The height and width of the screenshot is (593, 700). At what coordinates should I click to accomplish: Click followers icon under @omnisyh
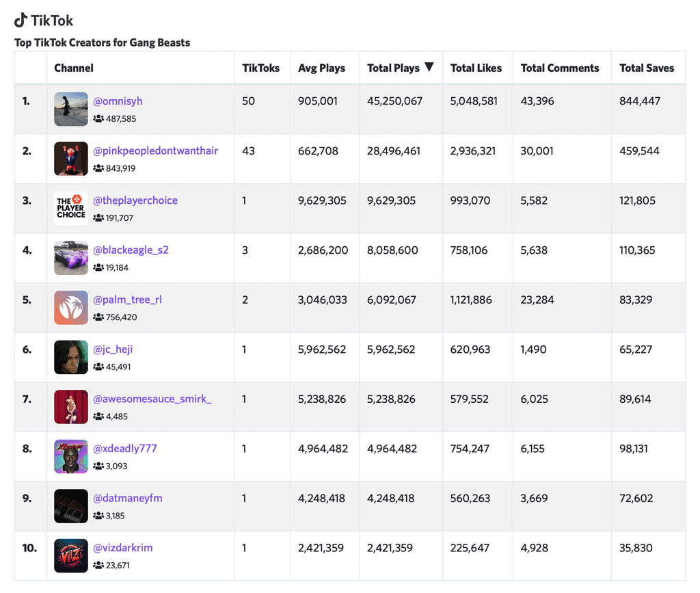click(x=98, y=119)
